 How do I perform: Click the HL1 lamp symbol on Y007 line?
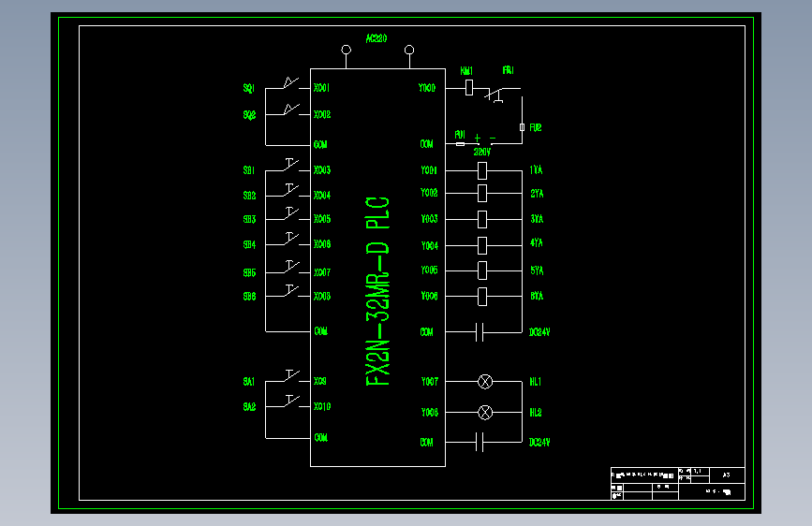point(485,382)
